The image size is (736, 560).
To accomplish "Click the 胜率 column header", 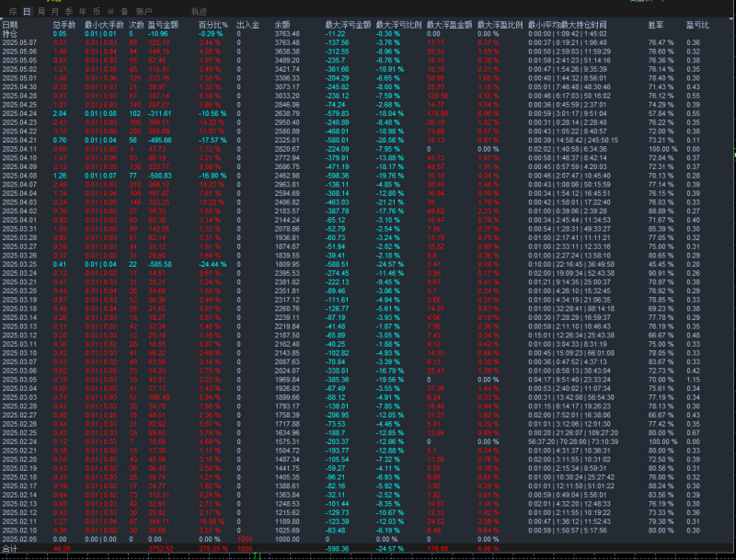I will tap(655, 23).
